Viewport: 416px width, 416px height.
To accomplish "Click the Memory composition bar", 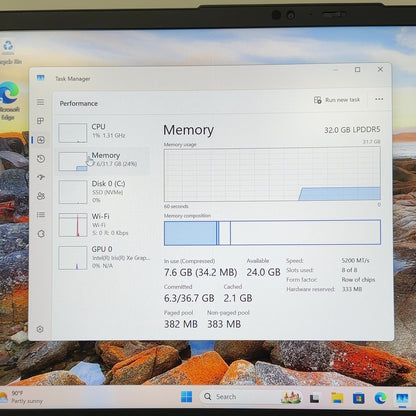I will point(272,232).
